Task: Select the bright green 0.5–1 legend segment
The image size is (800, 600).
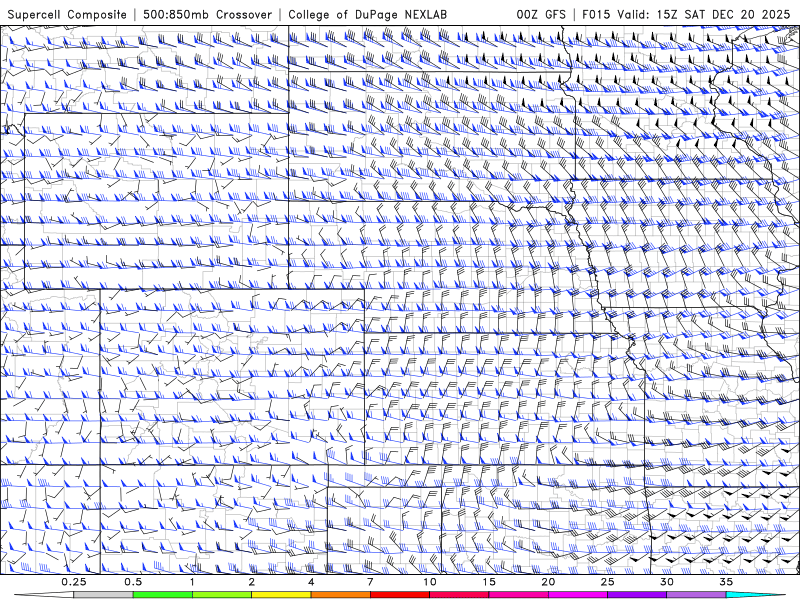Action: [163, 595]
